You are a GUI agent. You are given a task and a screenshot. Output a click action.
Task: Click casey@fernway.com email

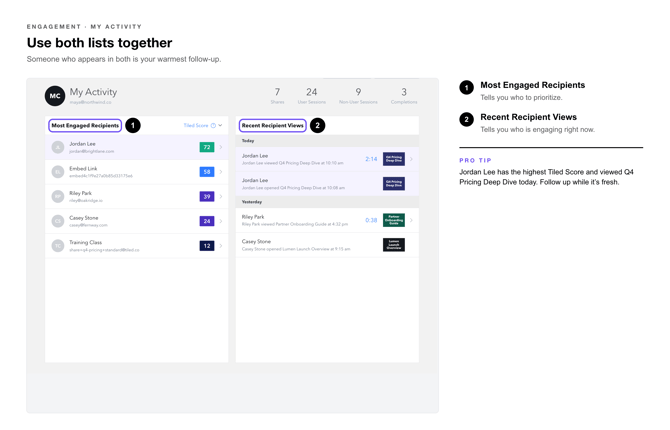(88, 225)
